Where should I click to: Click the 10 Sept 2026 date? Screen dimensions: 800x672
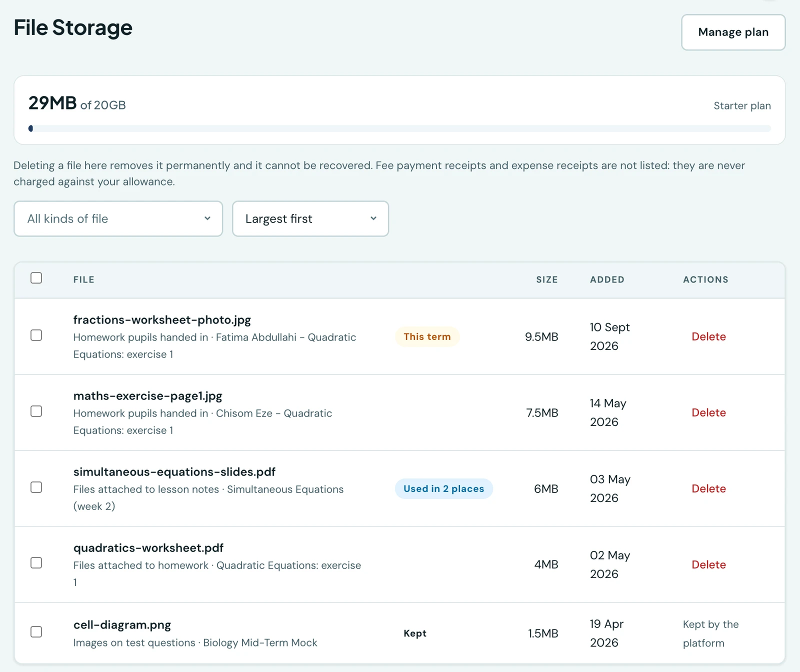click(609, 336)
